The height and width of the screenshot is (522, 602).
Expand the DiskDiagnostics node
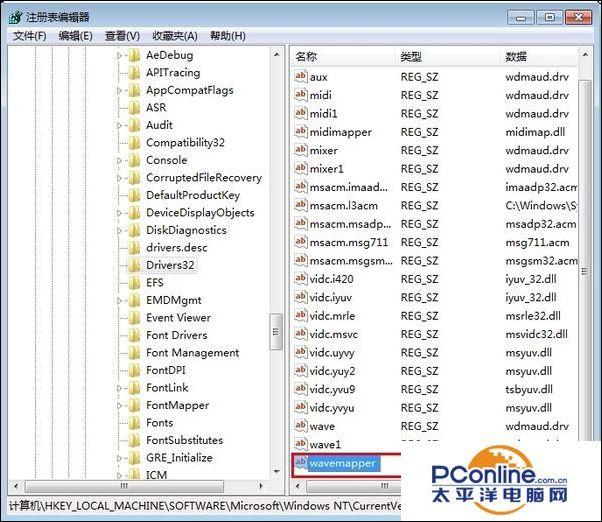(x=119, y=231)
